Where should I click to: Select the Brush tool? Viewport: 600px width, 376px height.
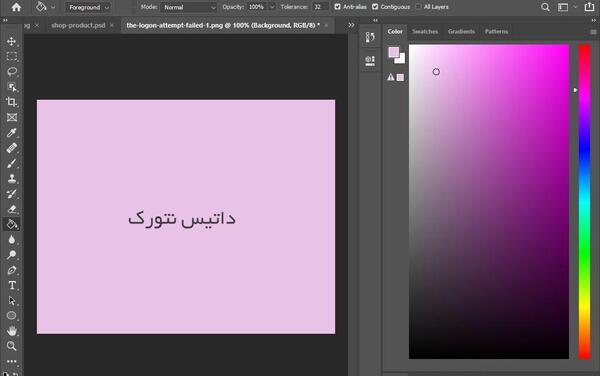[11, 163]
